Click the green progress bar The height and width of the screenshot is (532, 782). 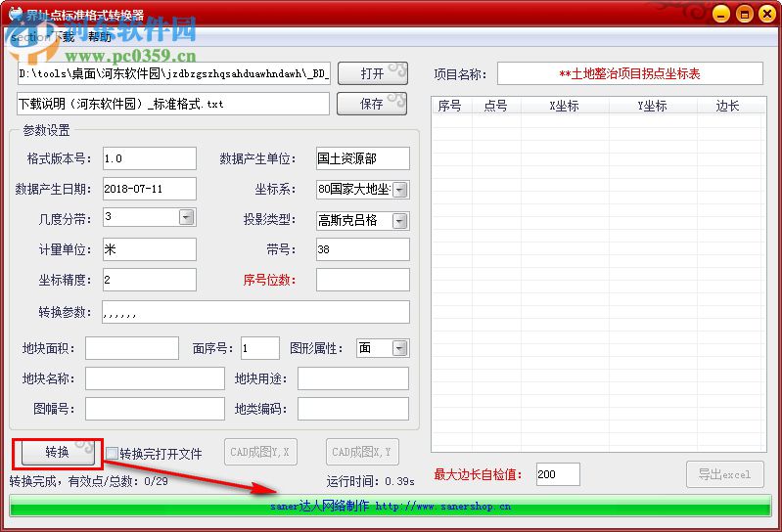tap(391, 507)
